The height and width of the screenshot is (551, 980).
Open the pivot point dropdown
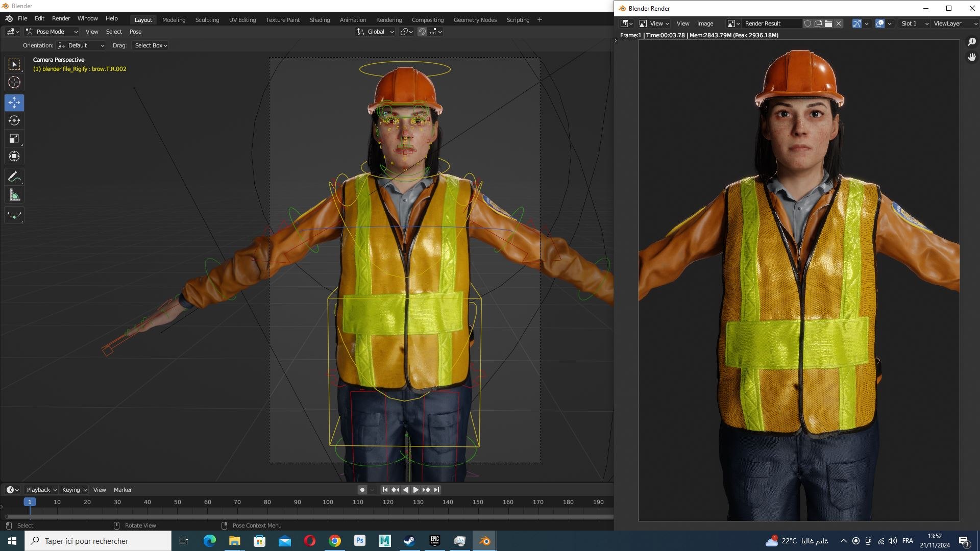[406, 32]
